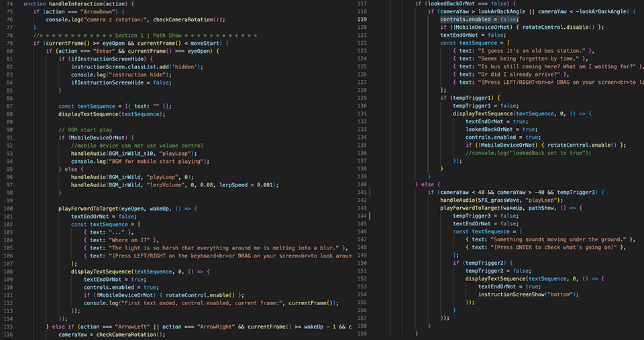Click line number 74 in the gutter

click(x=9, y=4)
